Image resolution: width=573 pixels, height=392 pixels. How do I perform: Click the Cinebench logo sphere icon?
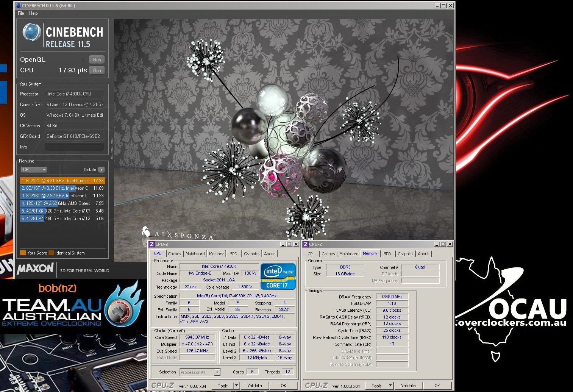tap(31, 32)
